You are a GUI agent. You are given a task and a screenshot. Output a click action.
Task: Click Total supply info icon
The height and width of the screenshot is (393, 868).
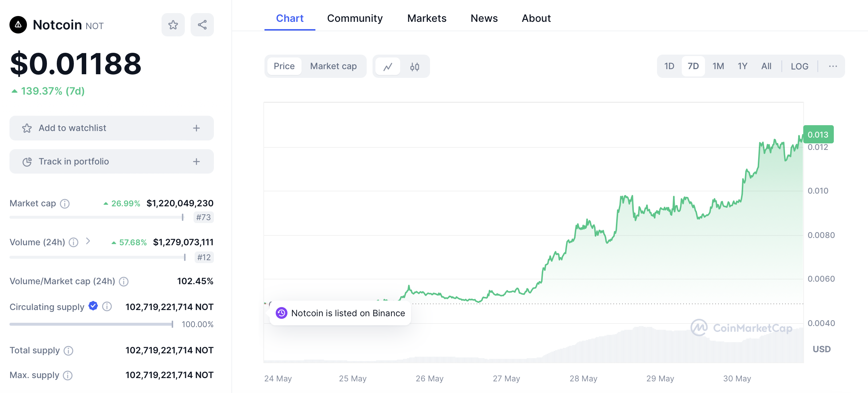pyautogui.click(x=68, y=351)
